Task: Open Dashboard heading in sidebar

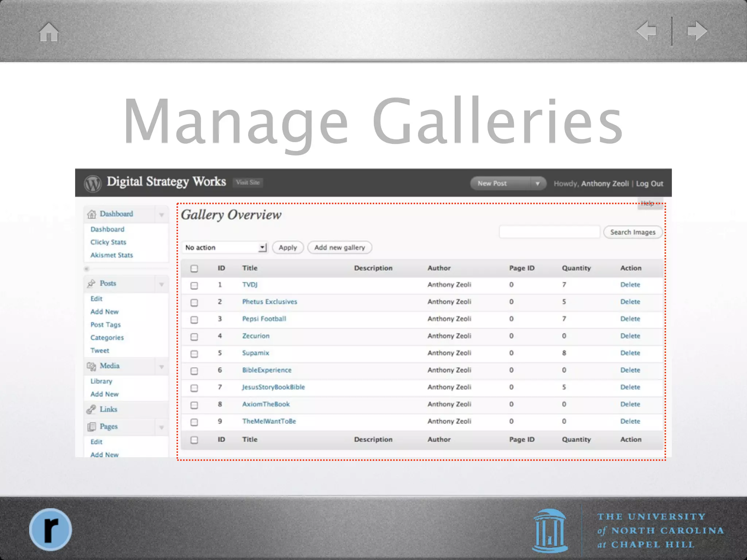Action: [x=116, y=214]
